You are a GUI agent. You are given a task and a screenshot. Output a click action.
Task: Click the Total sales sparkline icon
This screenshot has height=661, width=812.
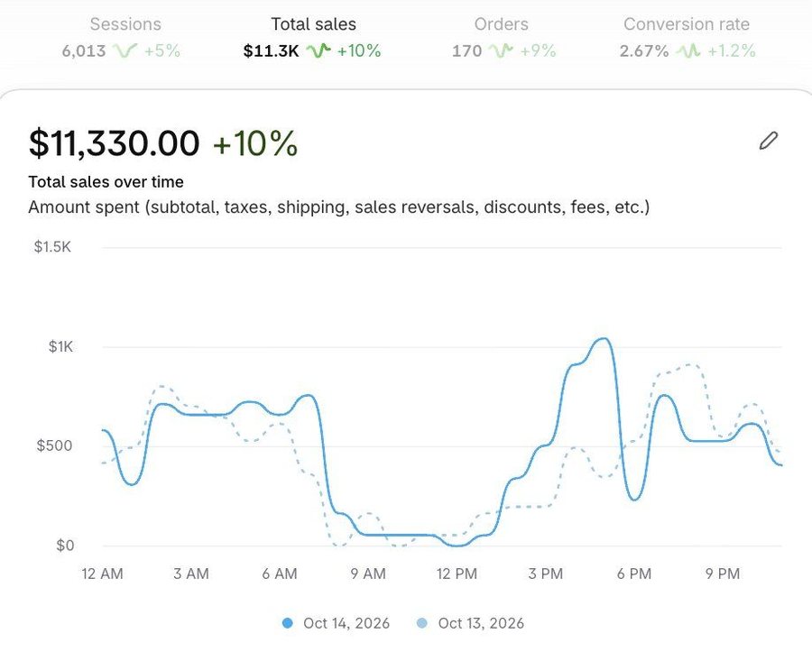click(318, 50)
